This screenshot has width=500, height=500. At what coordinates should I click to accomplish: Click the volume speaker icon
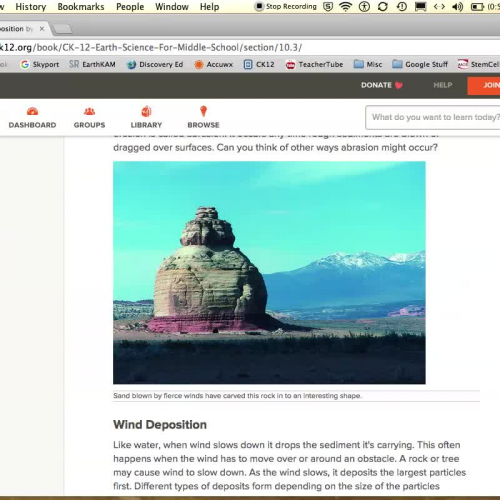457,7
